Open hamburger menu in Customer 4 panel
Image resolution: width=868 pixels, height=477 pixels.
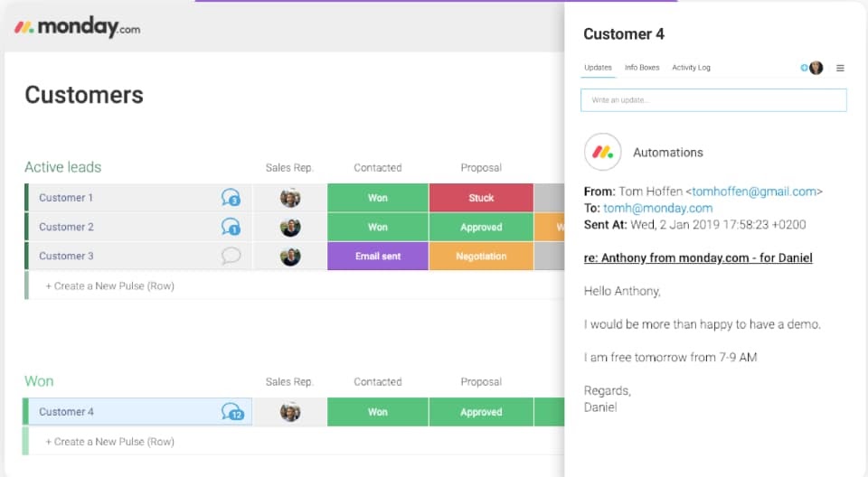840,68
